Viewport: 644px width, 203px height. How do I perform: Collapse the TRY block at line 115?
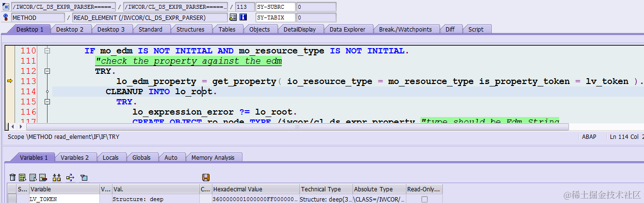tap(47, 102)
